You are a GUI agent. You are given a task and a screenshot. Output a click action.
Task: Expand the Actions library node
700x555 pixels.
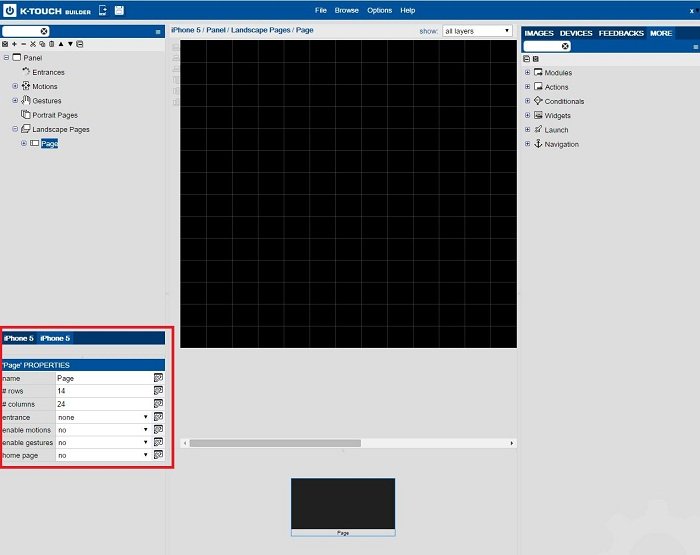tap(527, 86)
